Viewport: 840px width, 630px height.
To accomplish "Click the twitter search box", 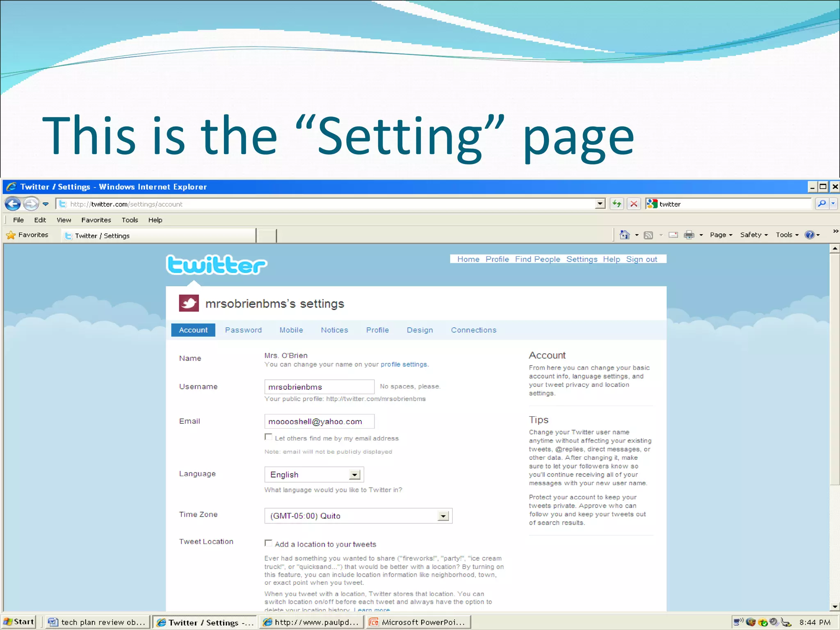I will pyautogui.click(x=728, y=204).
